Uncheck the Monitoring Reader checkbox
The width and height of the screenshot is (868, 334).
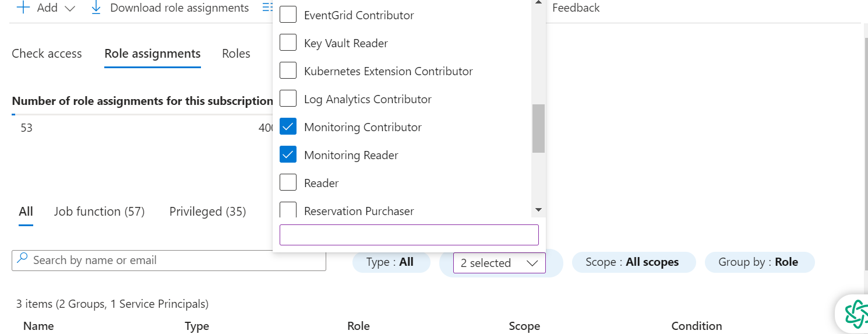point(288,155)
